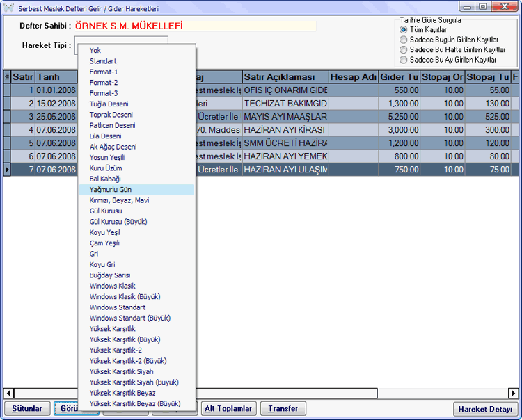Click cell TECHİZAT BAKIMGİD
Viewport: 522px width, 420px height.
pyautogui.click(x=285, y=104)
